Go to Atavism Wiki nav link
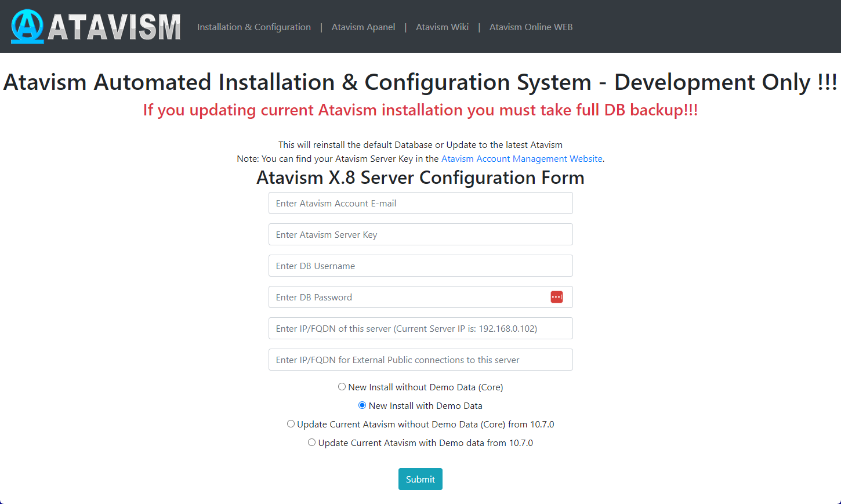This screenshot has width=841, height=504. coord(442,27)
